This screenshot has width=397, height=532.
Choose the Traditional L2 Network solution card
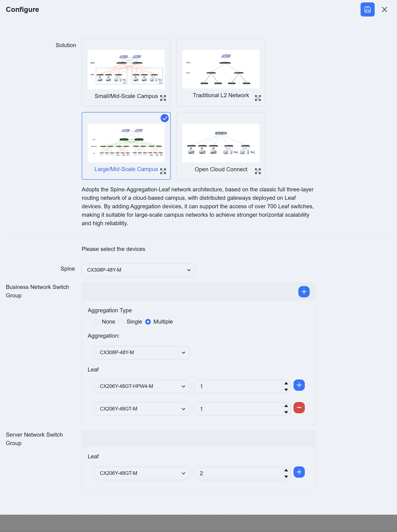221,72
